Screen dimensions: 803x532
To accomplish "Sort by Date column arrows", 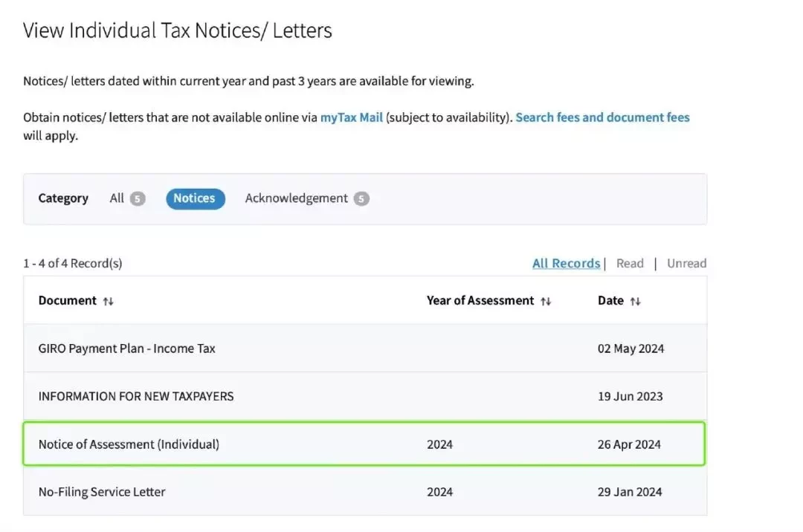I will click(x=636, y=302).
